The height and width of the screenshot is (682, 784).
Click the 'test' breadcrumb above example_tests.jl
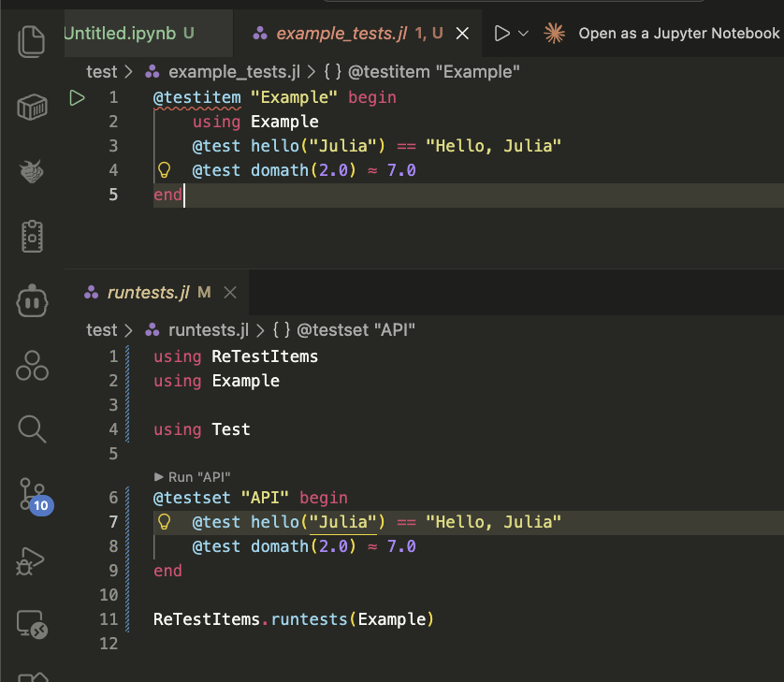tap(101, 72)
